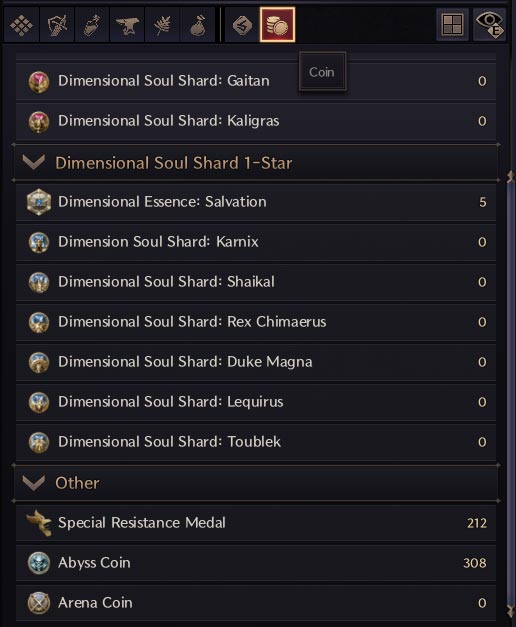Viewport: 516px width, 627px height.
Task: Collapse the Dimensional Soul Shard 1-Star section
Action: (34, 162)
